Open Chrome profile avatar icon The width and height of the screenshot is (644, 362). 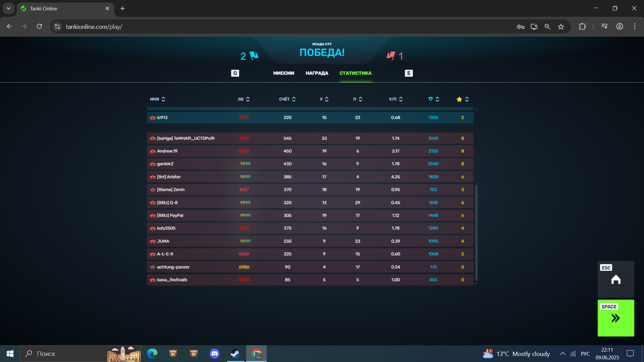point(620,27)
